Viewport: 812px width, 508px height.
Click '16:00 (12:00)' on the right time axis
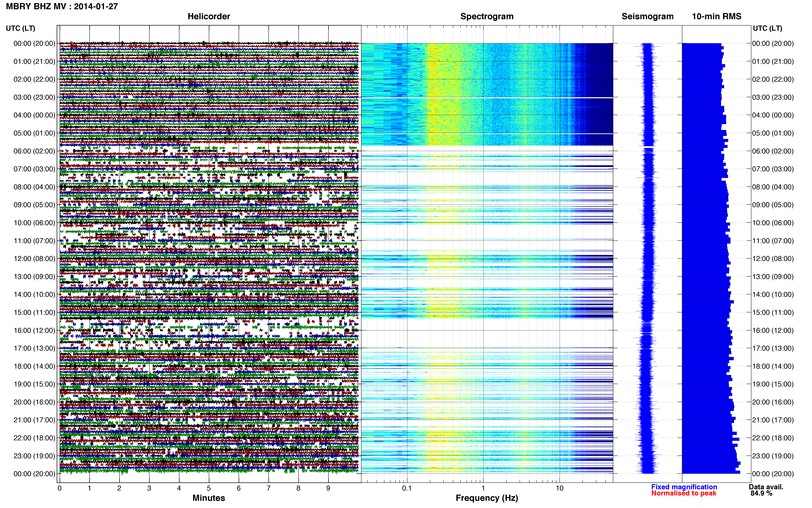(x=773, y=331)
